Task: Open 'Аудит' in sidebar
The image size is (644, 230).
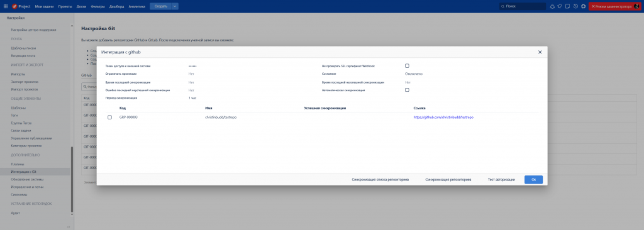Action: (16, 213)
